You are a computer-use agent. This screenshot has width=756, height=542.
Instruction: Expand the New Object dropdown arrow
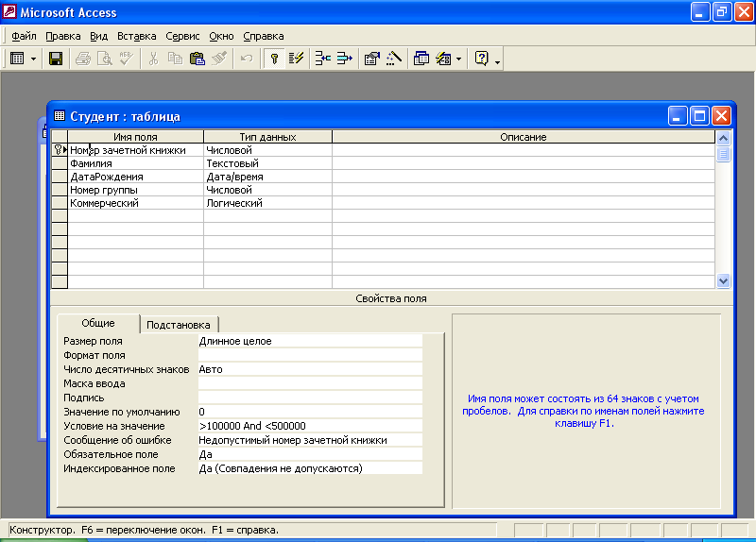tap(458, 59)
